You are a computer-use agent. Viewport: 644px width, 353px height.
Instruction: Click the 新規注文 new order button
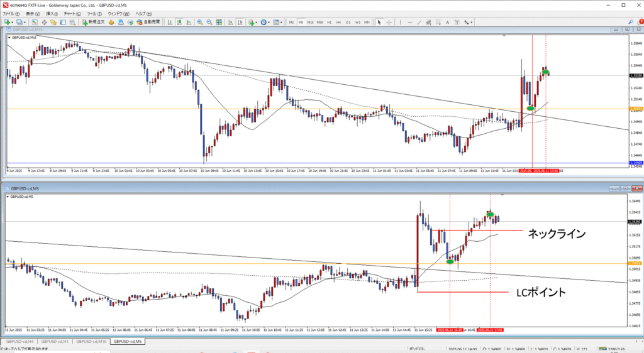pos(93,22)
